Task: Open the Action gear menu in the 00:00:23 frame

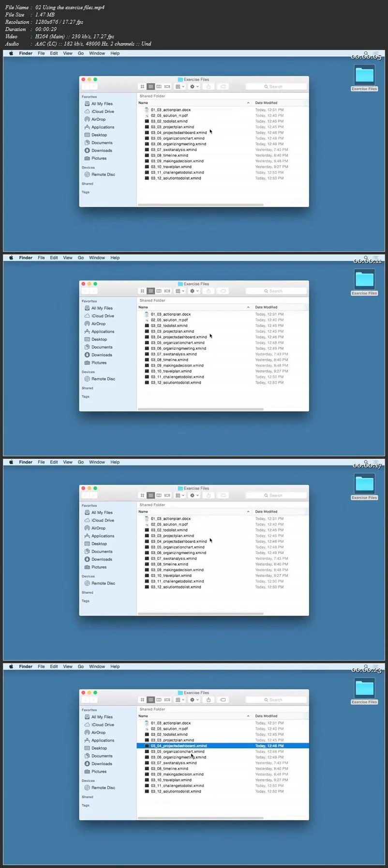Action: 194,700
